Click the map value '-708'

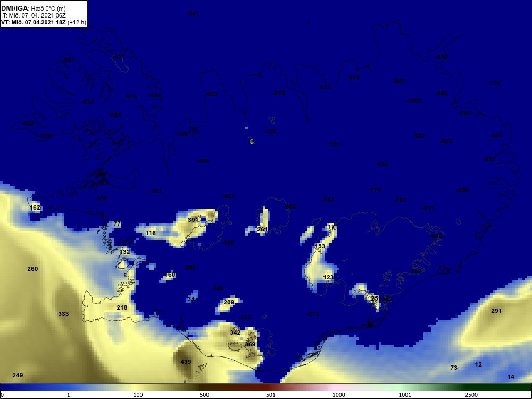click(270, 131)
